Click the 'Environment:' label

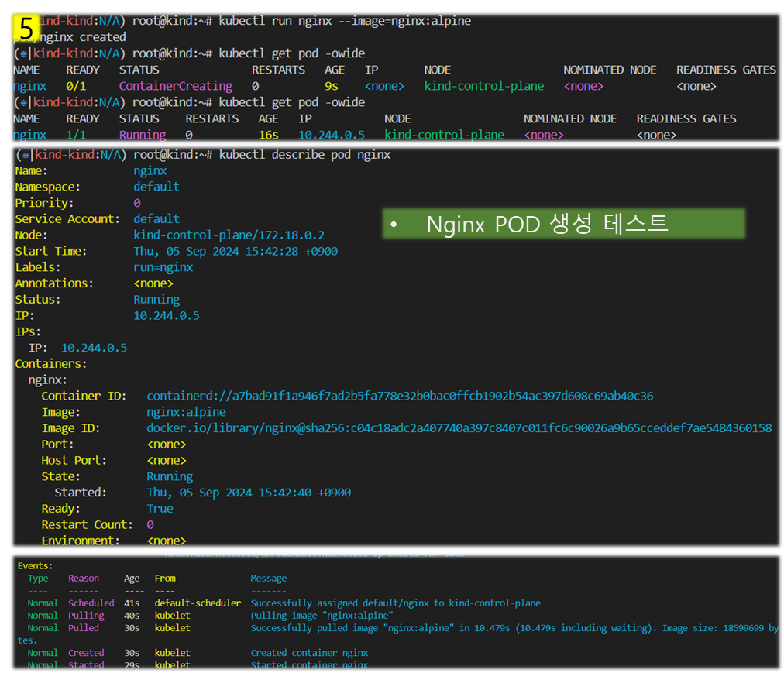coord(81,541)
